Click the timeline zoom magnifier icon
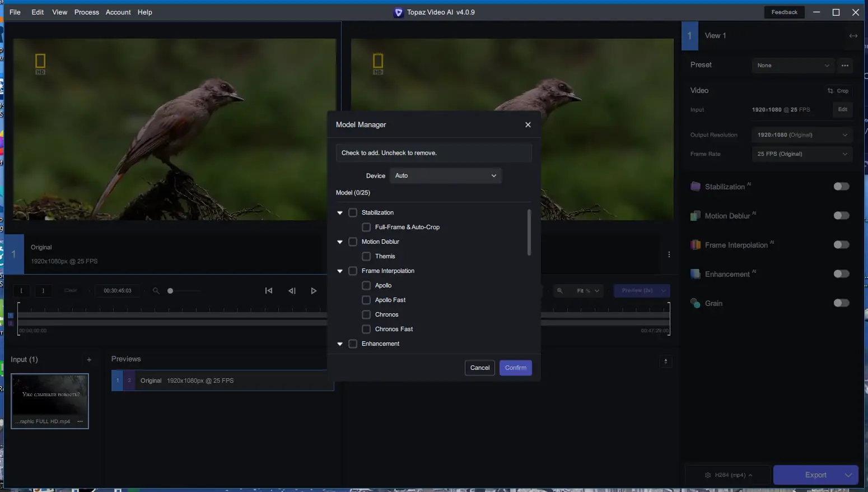The image size is (868, 492). click(x=156, y=291)
